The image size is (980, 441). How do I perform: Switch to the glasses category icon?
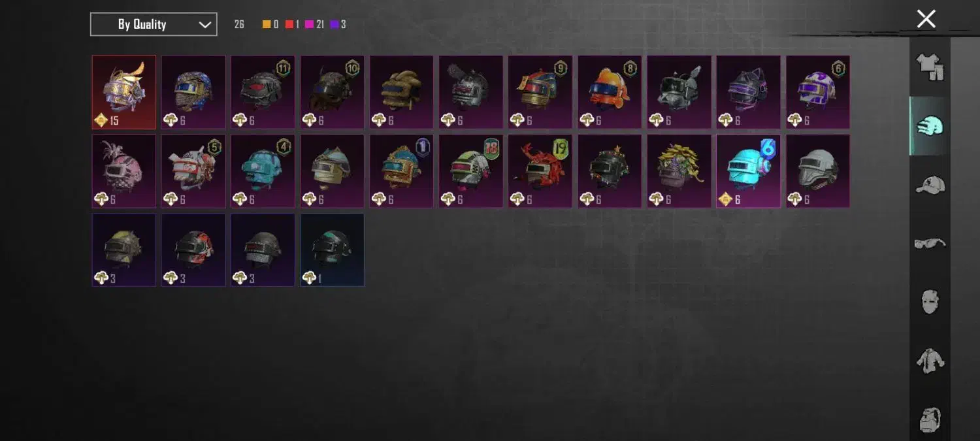click(x=930, y=244)
